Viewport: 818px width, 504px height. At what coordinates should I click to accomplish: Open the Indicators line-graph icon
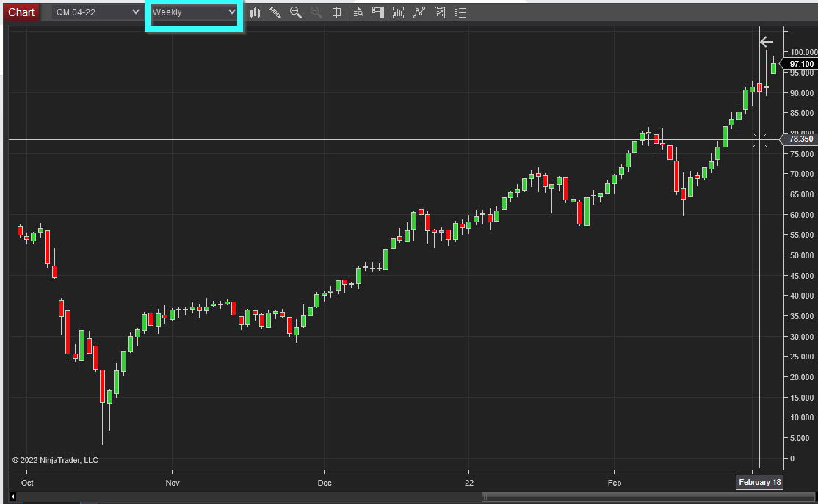tap(419, 12)
